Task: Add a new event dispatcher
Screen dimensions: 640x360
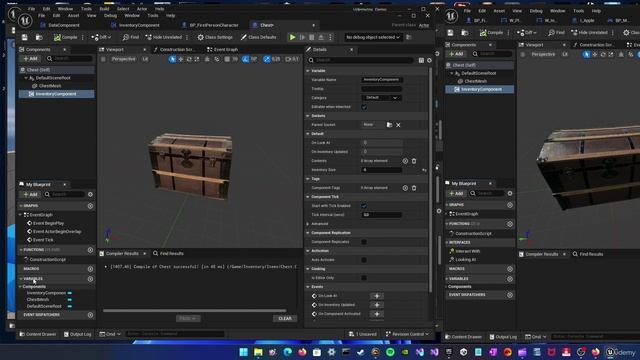Action: point(91,315)
